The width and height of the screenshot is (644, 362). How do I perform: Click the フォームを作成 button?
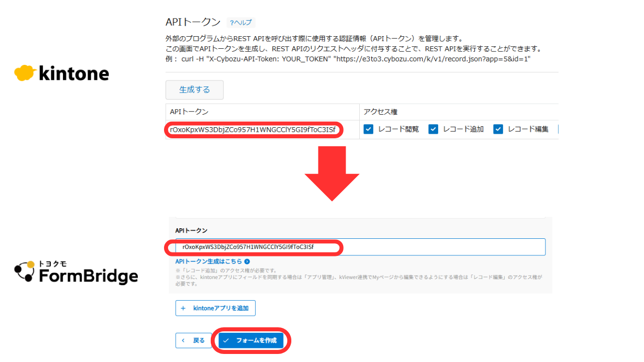coord(250,340)
